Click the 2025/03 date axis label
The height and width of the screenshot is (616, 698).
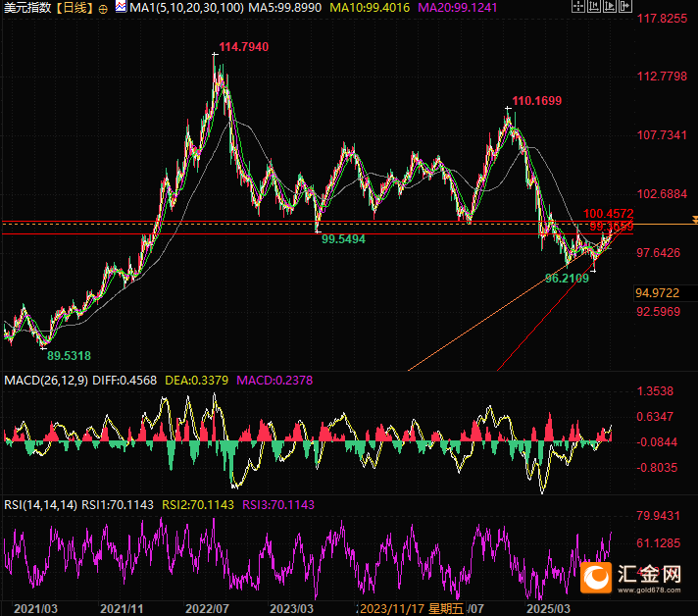click(548, 609)
